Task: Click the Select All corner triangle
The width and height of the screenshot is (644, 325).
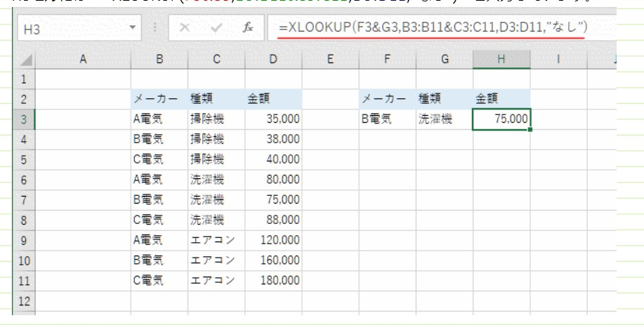Action: pyautogui.click(x=25, y=60)
